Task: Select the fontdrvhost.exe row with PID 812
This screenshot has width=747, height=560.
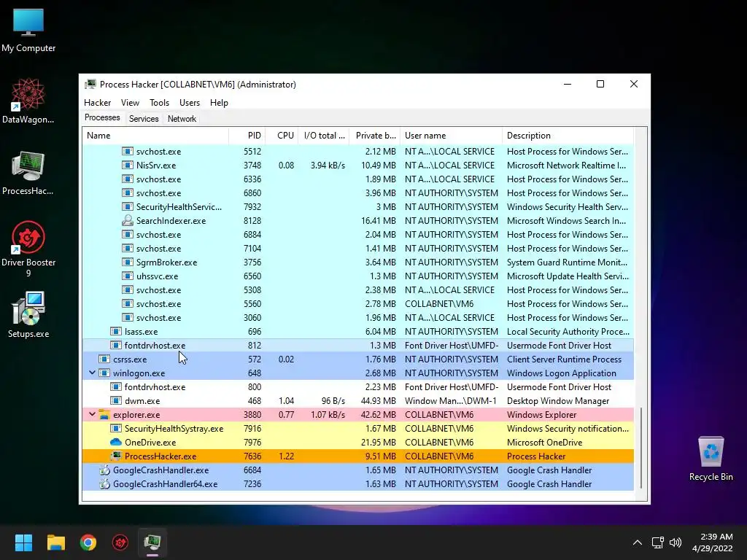Action: click(x=357, y=345)
